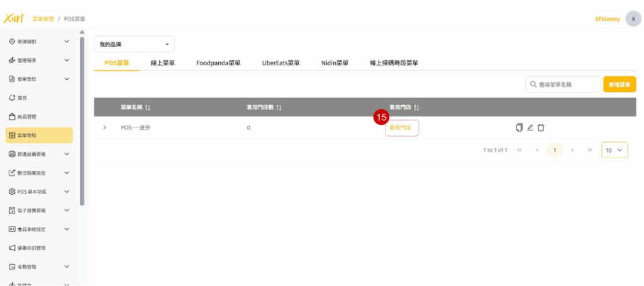Switch to the UberEats菜單 tab
This screenshot has width=644, height=286.
280,63
